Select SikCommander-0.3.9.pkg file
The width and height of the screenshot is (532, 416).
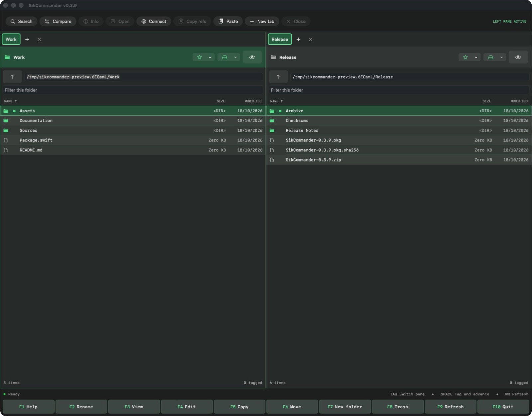click(399, 140)
